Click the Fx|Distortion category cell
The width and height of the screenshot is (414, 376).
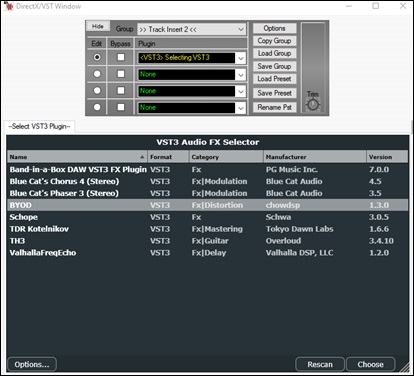[217, 205]
